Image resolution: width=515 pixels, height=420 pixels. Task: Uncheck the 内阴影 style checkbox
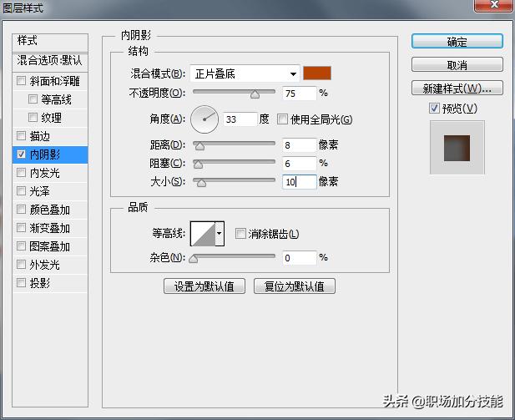(21, 154)
